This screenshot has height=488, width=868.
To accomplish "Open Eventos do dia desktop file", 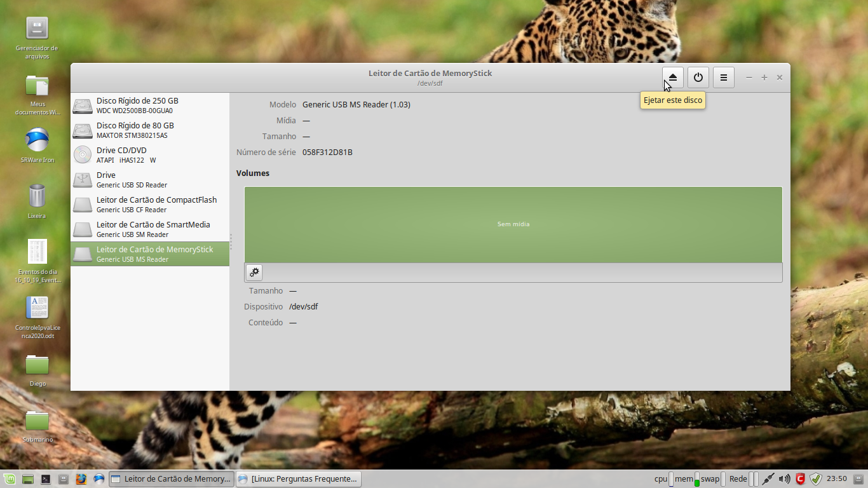I will tap(37, 261).
